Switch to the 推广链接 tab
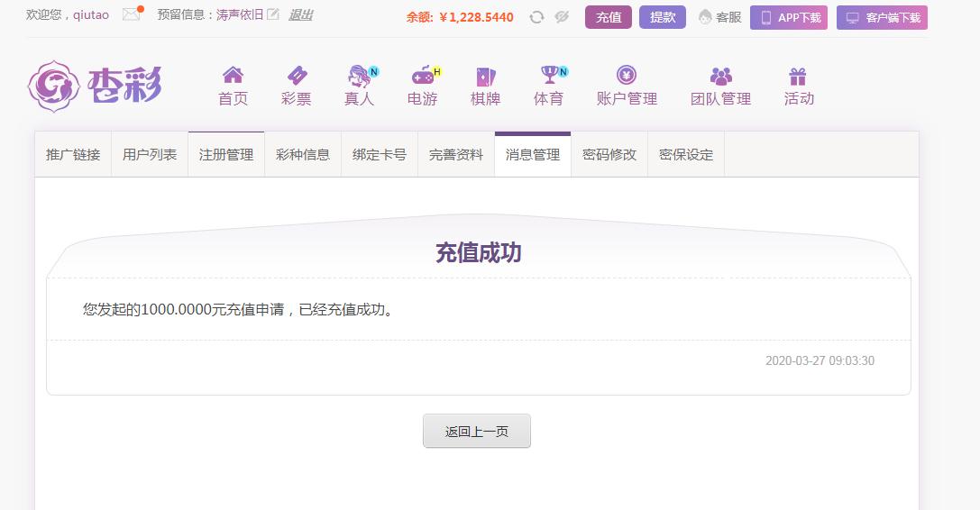Screen dimensions: 980x510 [x=73, y=154]
